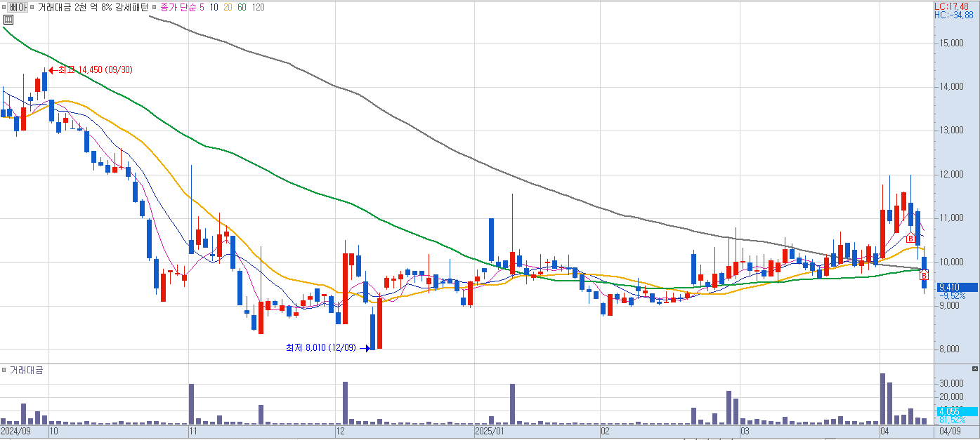Viewport: 980px width, 440px height.
Task: Select the 거래대금 2천 억 8% 강세패턴 indicator label
Action: [93, 7]
